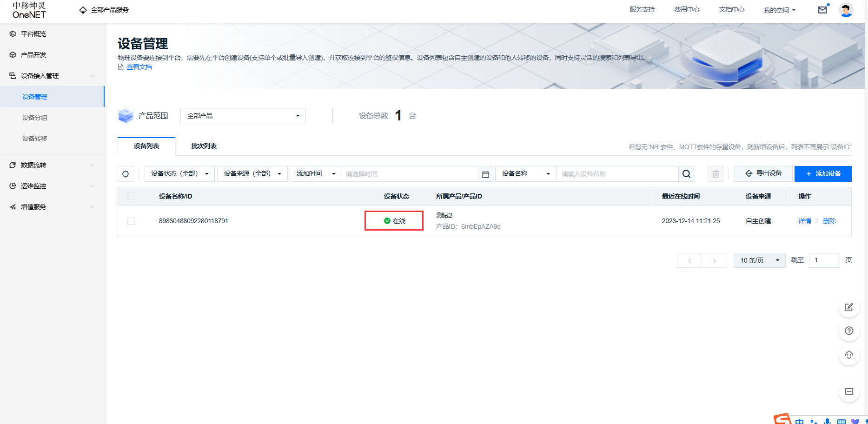Toggle the select-all checkbox in table header

pyautogui.click(x=131, y=196)
